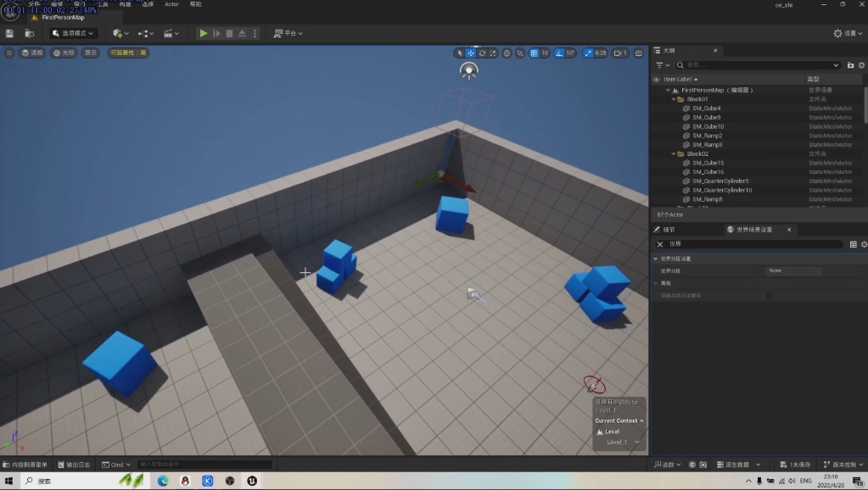
Task: Select the rotate gizmo tool
Action: [482, 53]
